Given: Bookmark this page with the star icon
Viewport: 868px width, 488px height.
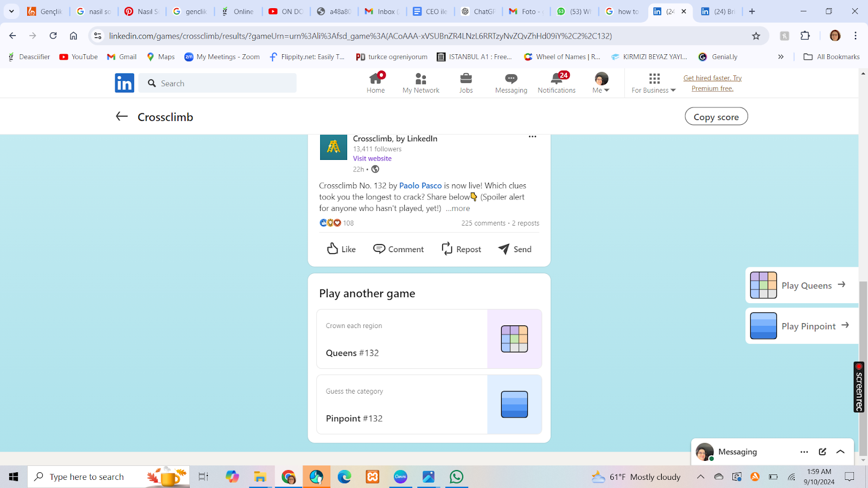Looking at the screenshot, I should click(756, 36).
